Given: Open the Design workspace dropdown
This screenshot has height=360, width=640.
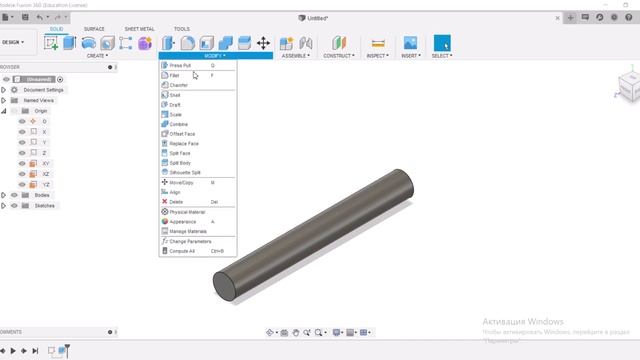Looking at the screenshot, I should coord(13,42).
